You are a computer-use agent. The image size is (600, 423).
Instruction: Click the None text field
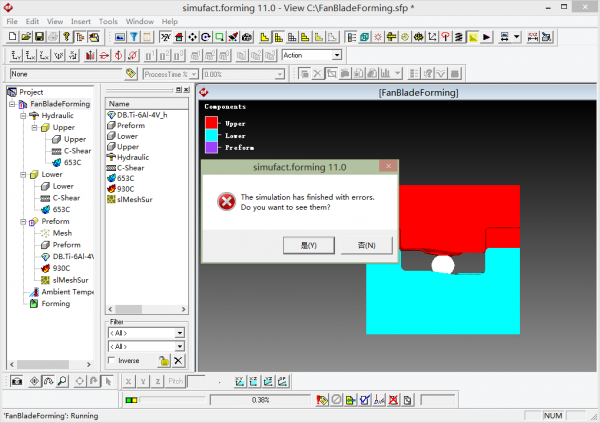(x=65, y=74)
